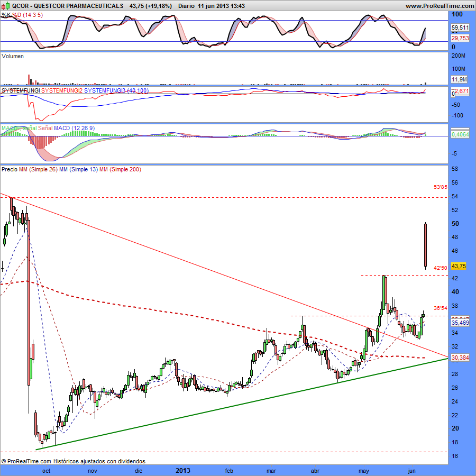Click the 43,75 (+19,18%) quote in header
The width and height of the screenshot is (476, 476).
click(x=150, y=6)
